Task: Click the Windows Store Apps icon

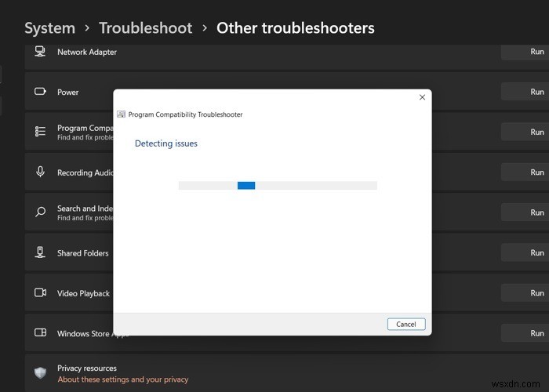Action: (40, 333)
